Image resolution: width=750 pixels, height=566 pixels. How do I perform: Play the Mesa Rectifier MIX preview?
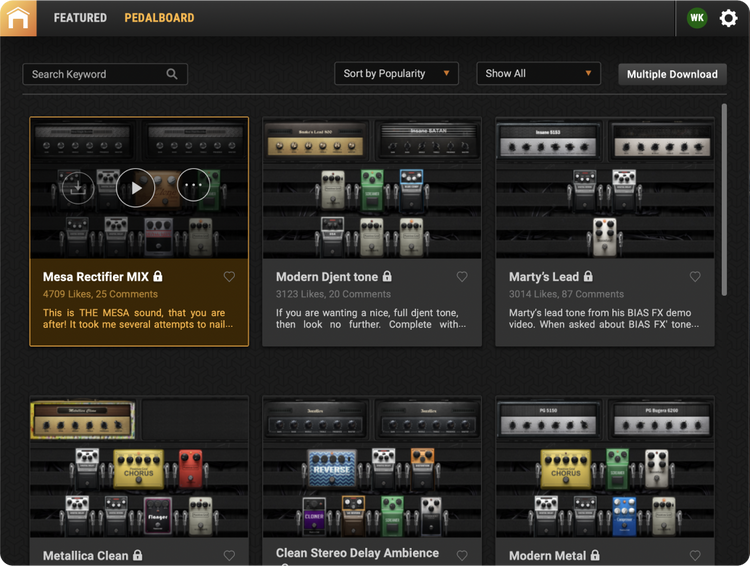135,186
